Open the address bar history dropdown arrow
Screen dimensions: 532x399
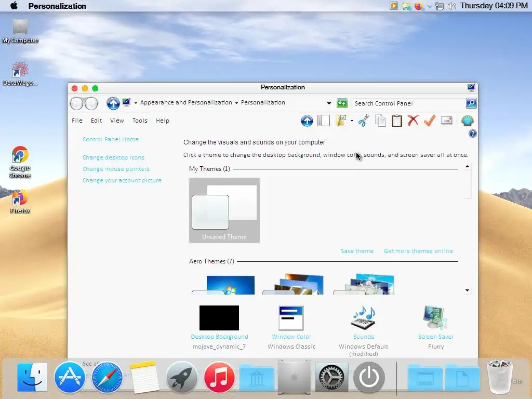[329, 103]
